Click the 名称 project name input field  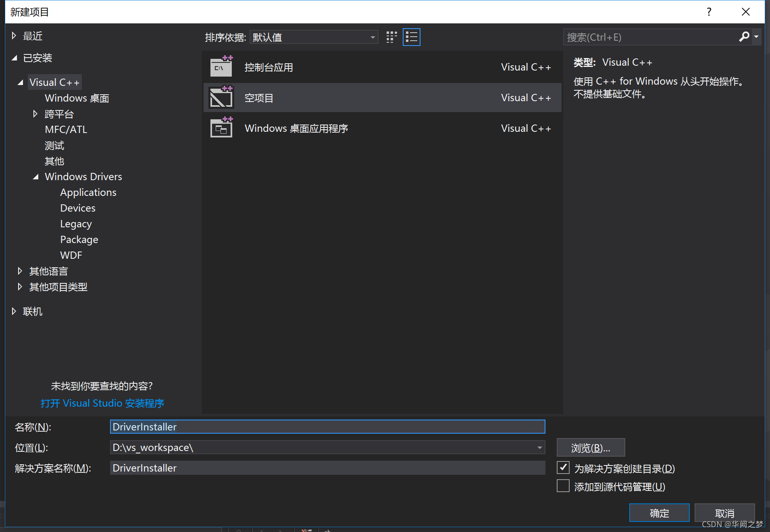(327, 427)
